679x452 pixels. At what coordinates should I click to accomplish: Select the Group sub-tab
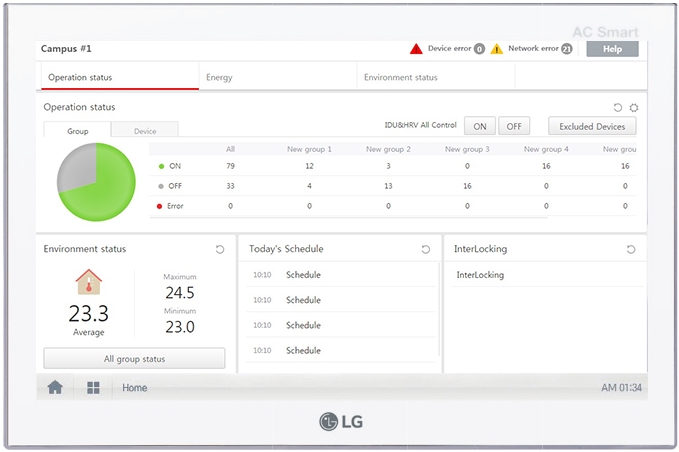pyautogui.click(x=77, y=130)
